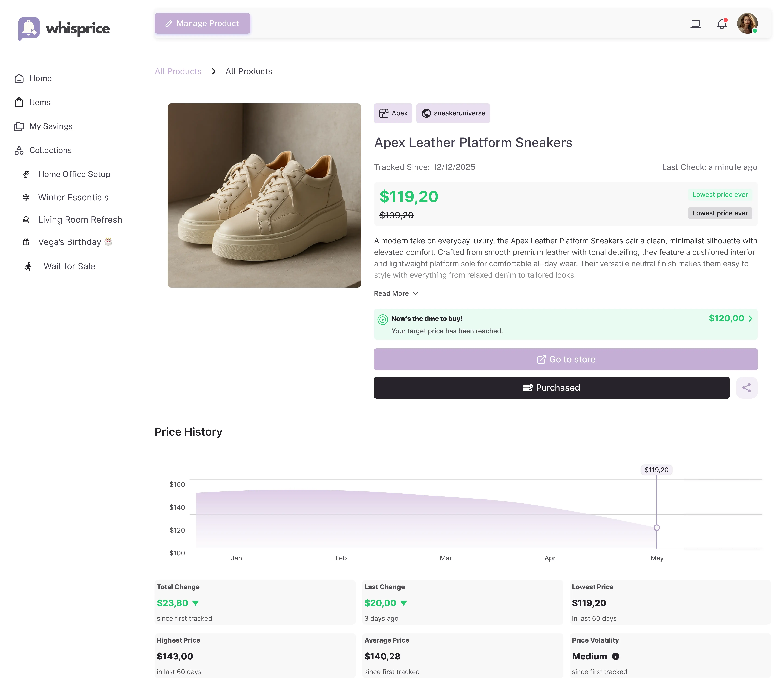
Task: Click the sneakeruniverse globe icon
Action: 426,113
